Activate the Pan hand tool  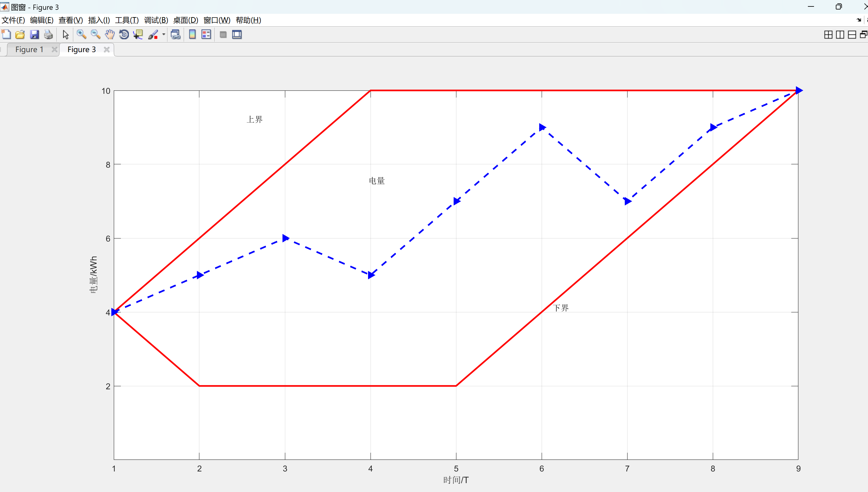click(x=109, y=34)
